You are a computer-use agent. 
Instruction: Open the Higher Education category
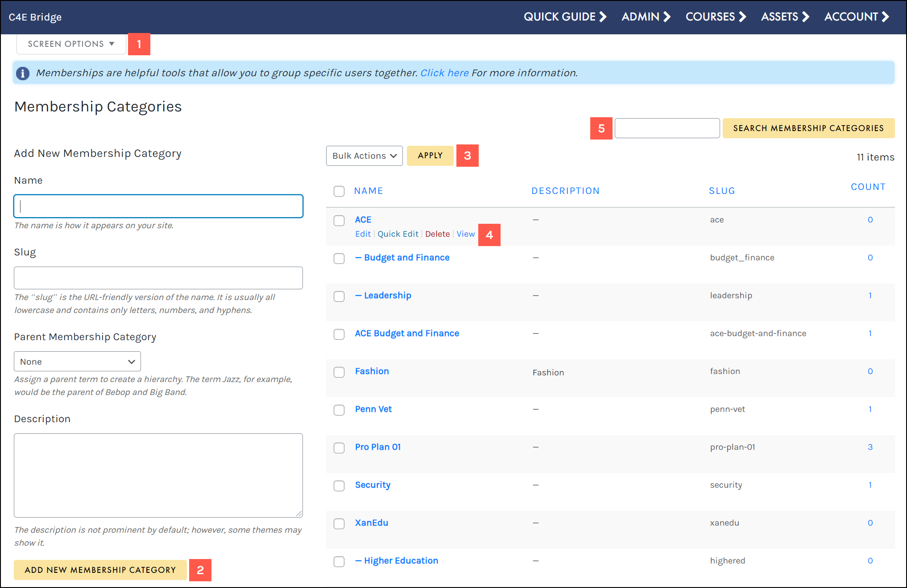397,561
